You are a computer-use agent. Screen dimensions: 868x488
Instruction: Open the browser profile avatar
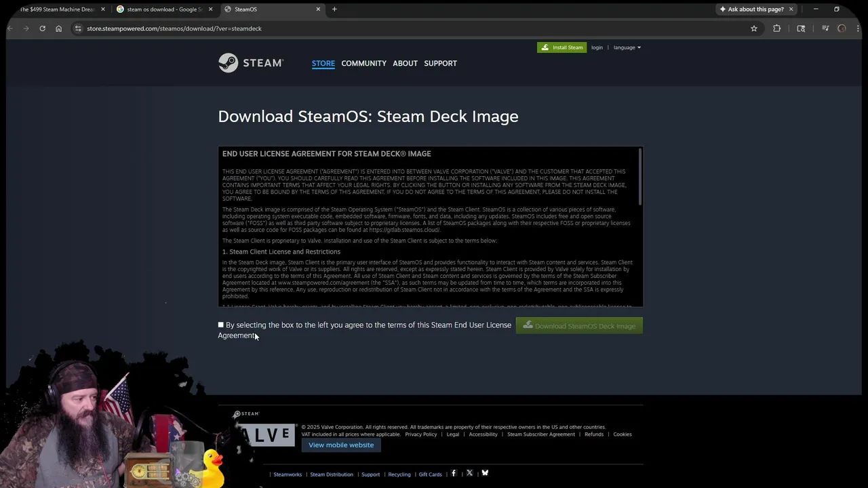[x=842, y=28]
